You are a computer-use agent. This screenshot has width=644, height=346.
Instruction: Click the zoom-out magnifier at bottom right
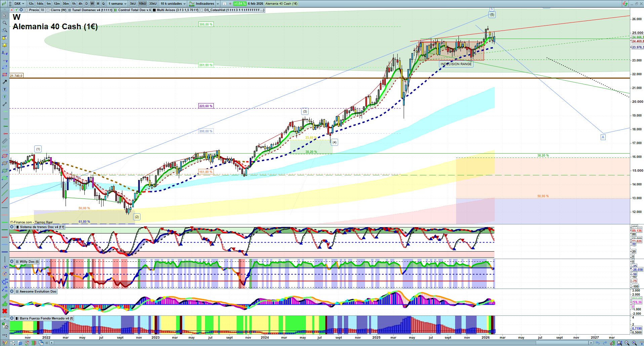pyautogui.click(x=627, y=343)
